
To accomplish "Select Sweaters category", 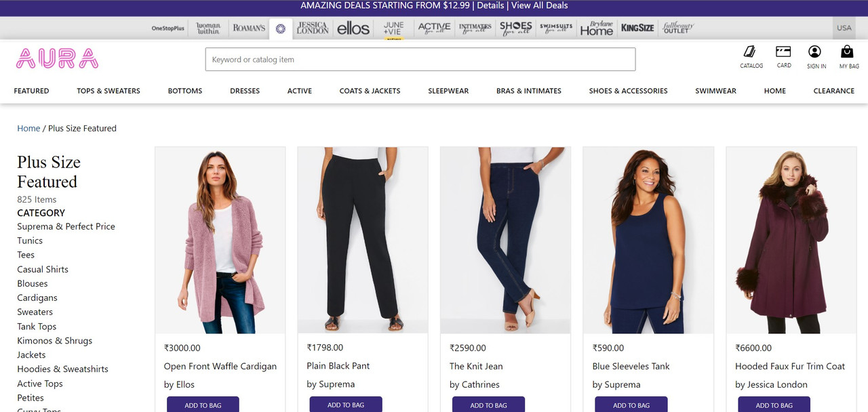I will pyautogui.click(x=35, y=312).
